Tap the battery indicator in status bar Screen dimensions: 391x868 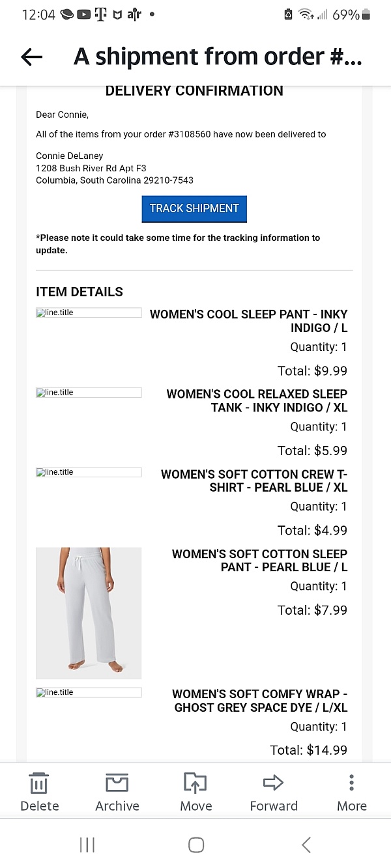[366, 14]
